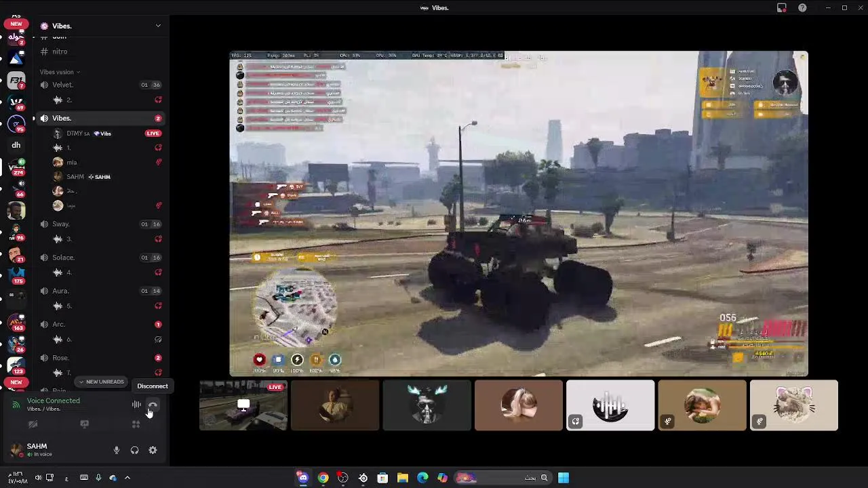Viewport: 868px width, 488px height.
Task: Start screen sharing from the voice panel
Action: click(84, 424)
